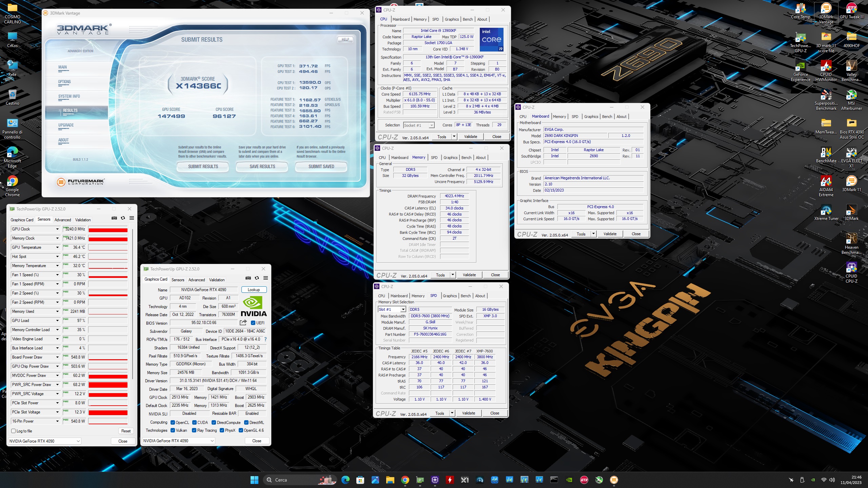Take screenshot in GPU-Z Sensors window
The image size is (868, 488).
pyautogui.click(x=114, y=218)
